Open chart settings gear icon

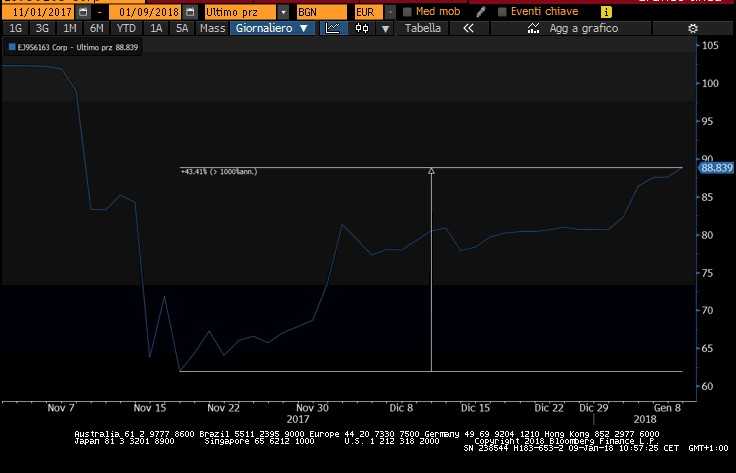point(692,28)
